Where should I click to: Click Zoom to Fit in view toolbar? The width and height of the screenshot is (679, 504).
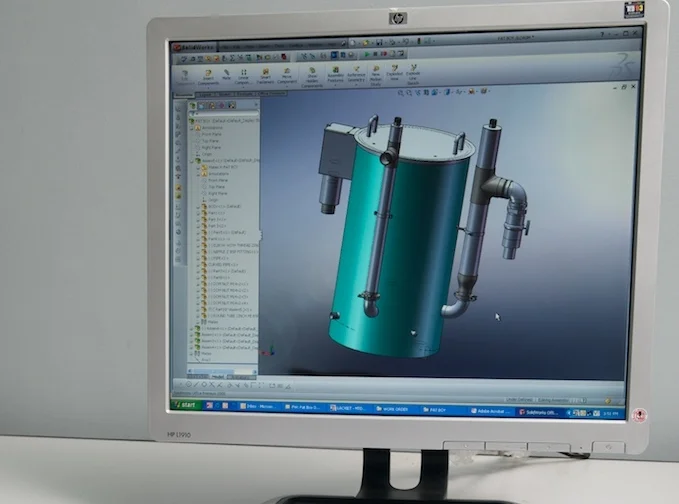pos(401,93)
